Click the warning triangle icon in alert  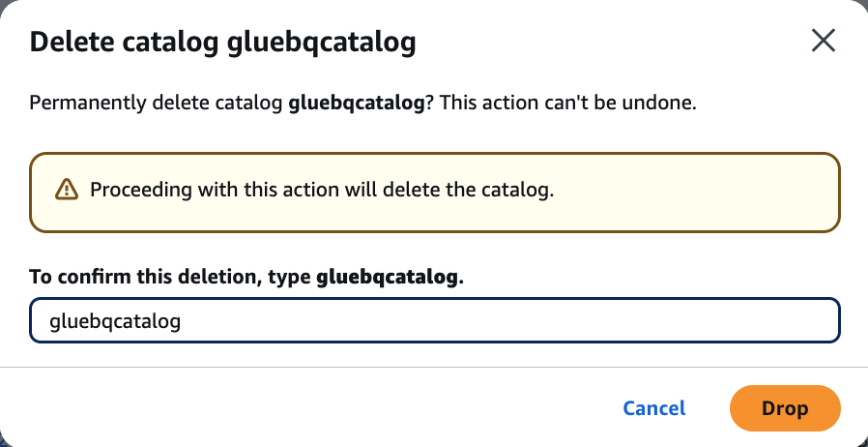click(66, 190)
